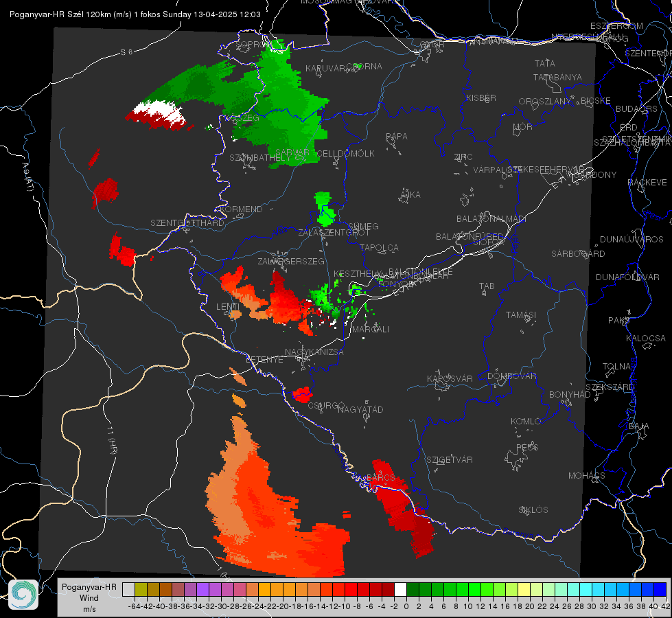Click the KALOCSA city label
The width and height of the screenshot is (672, 618).
coord(645,339)
